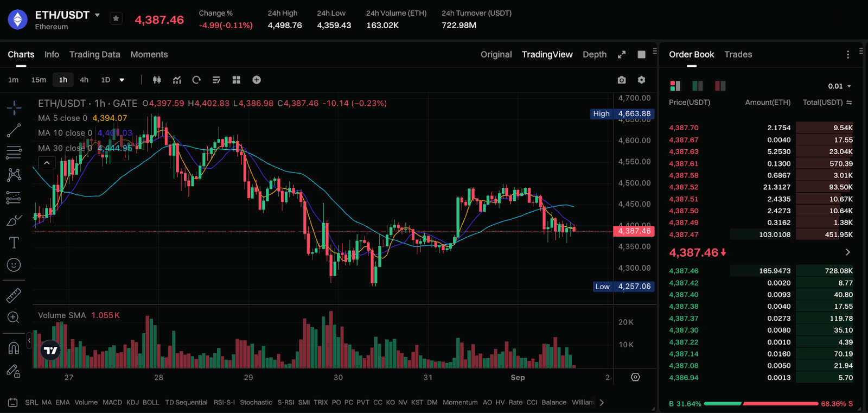Switch to the Trading Data tab
Viewport: 868px width, 413px height.
pyautogui.click(x=95, y=54)
